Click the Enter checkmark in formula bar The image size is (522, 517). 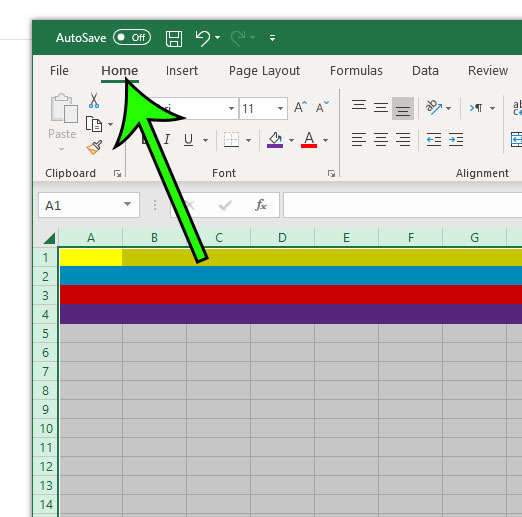click(x=225, y=205)
